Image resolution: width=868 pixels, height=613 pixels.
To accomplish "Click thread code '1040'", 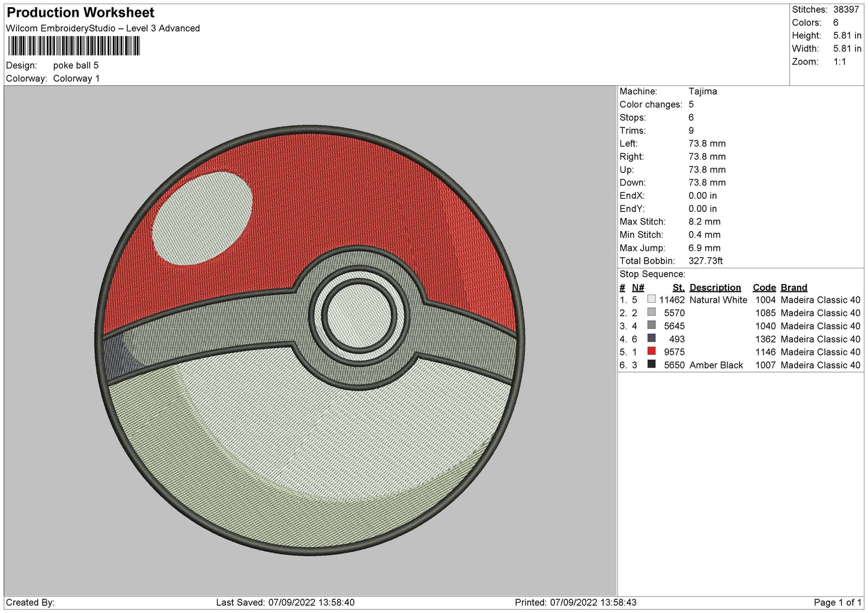I will pos(766,327).
